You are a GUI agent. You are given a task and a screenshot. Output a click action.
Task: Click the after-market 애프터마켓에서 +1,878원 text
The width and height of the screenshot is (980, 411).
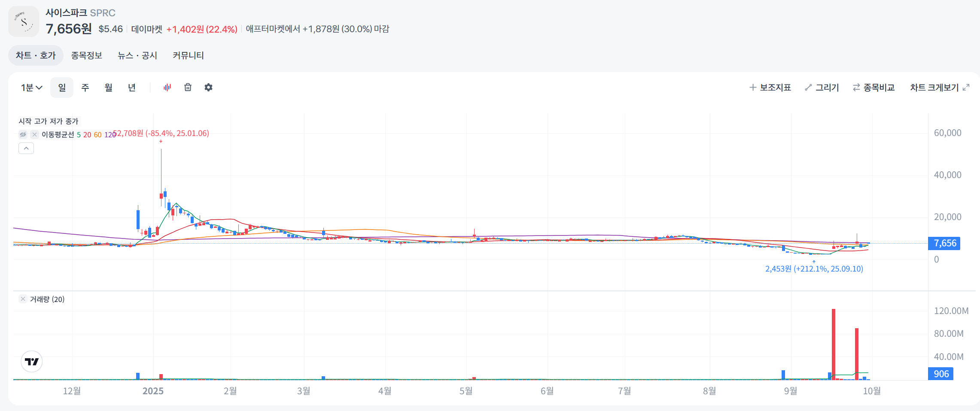click(317, 29)
